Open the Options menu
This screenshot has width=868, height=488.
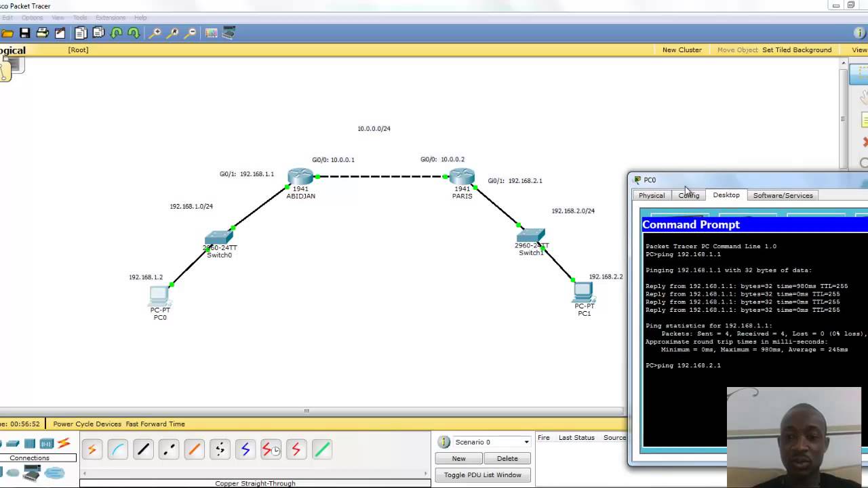(32, 18)
